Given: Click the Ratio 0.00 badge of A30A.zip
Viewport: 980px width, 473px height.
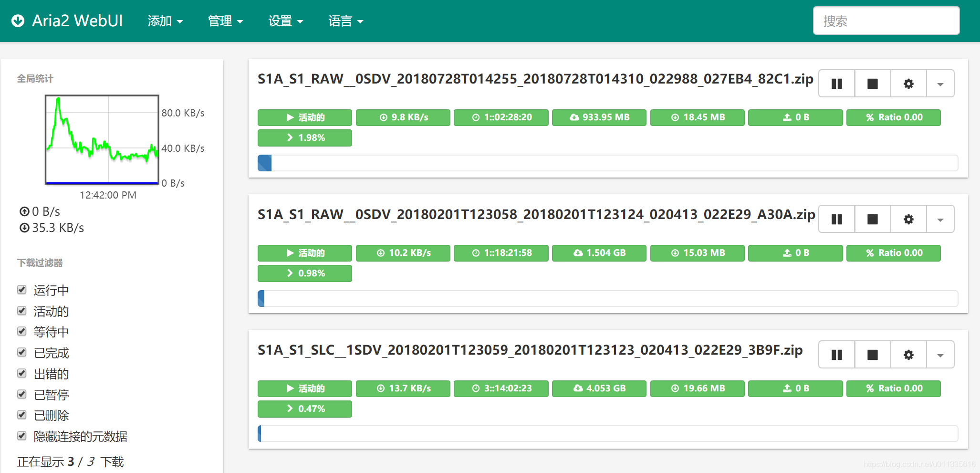Looking at the screenshot, I should tap(894, 253).
